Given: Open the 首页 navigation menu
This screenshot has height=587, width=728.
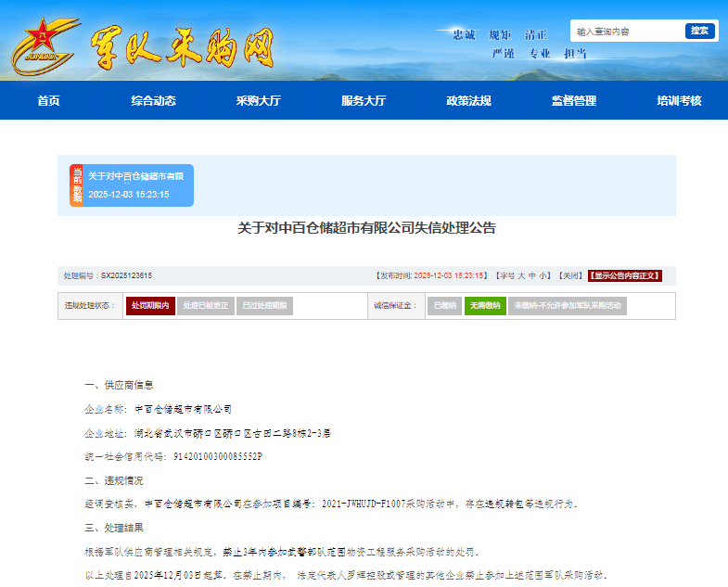Looking at the screenshot, I should click(x=48, y=100).
